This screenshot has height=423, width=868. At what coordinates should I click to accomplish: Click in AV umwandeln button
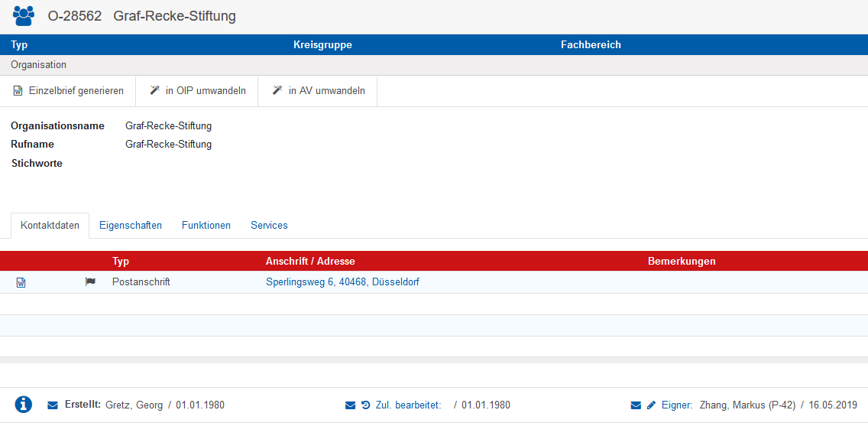(x=318, y=91)
